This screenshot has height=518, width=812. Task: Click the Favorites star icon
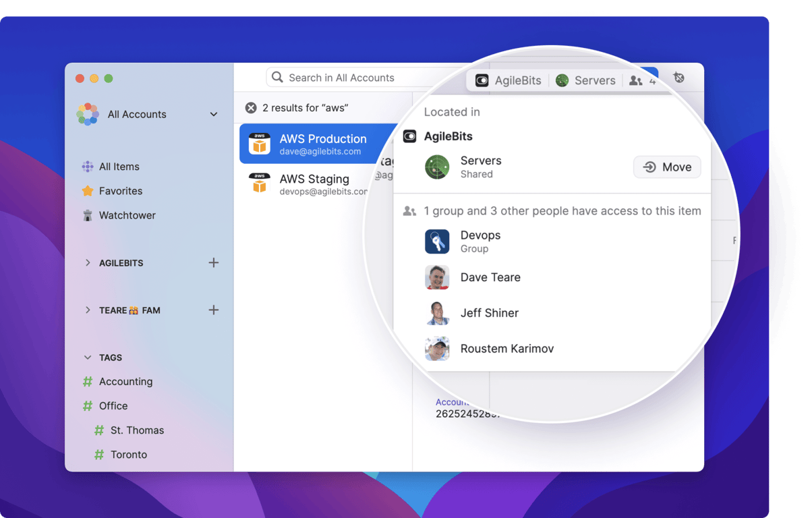(x=88, y=191)
